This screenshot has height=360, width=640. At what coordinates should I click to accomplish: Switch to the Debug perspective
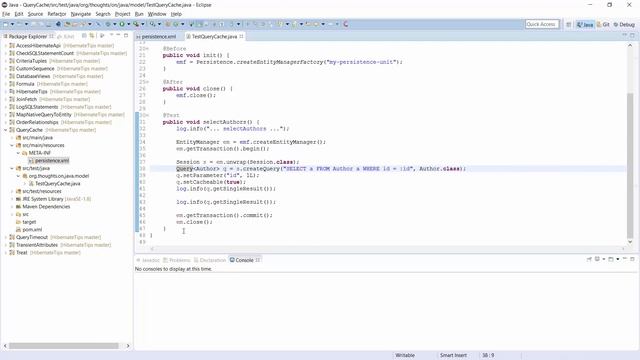(624, 24)
